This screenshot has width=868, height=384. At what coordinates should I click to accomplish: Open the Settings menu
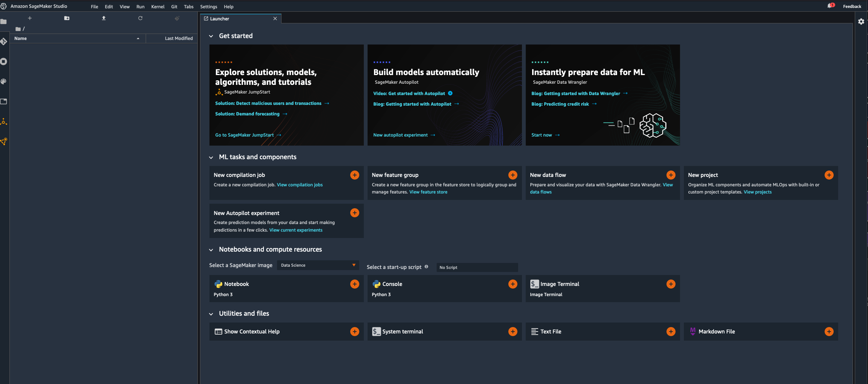pos(209,6)
